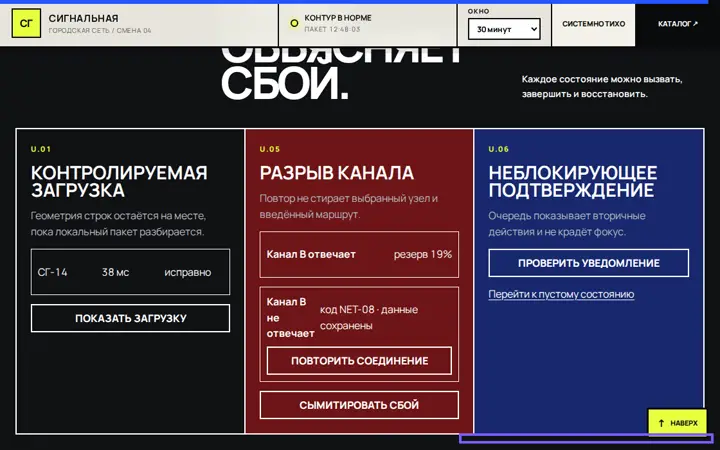Click the СГ-14 row cell
The height and width of the screenshot is (450, 720).
pos(52,272)
